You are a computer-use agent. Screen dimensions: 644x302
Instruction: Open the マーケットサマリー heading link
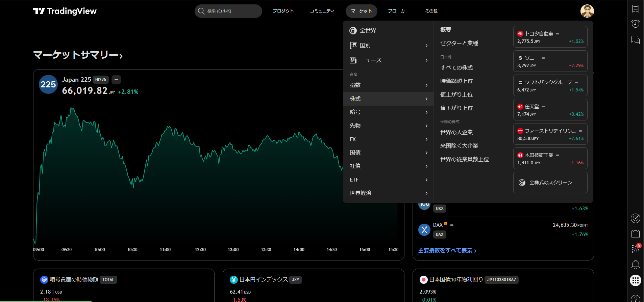pyautogui.click(x=78, y=55)
